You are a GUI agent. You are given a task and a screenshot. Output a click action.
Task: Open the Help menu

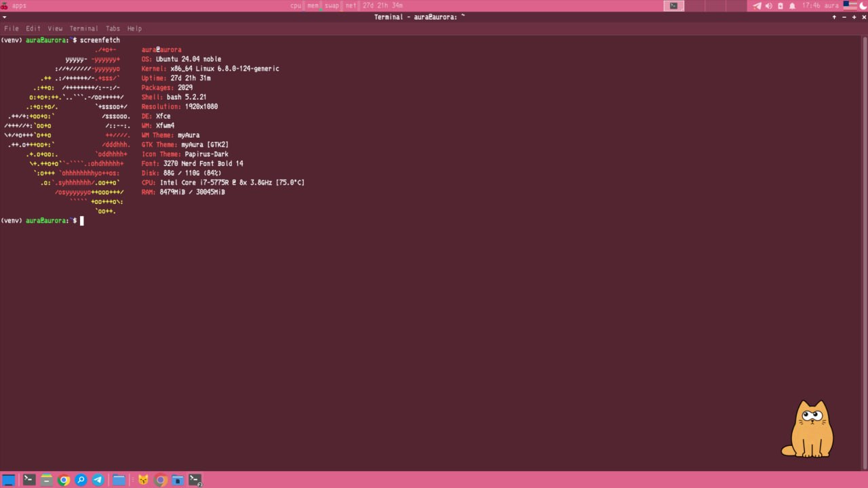(134, 28)
